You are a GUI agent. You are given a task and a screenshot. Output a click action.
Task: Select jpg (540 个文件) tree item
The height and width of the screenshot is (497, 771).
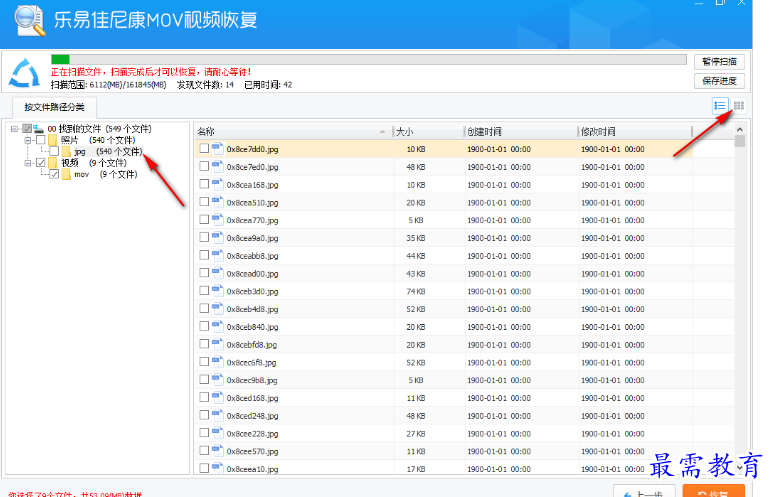108,151
